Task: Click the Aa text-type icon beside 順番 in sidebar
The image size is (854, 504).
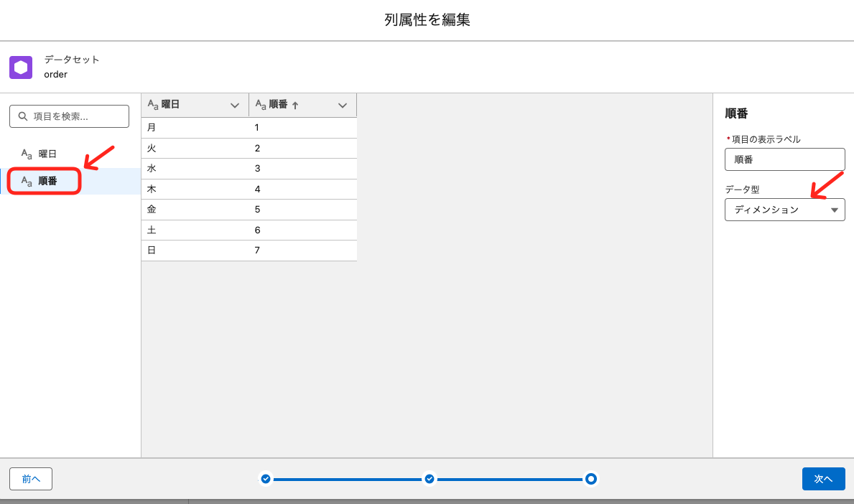Action: (x=27, y=181)
